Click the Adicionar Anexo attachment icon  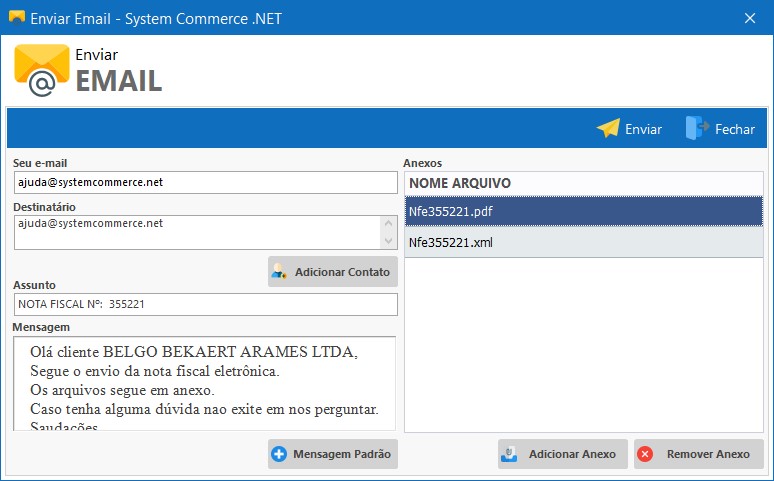pyautogui.click(x=510, y=454)
